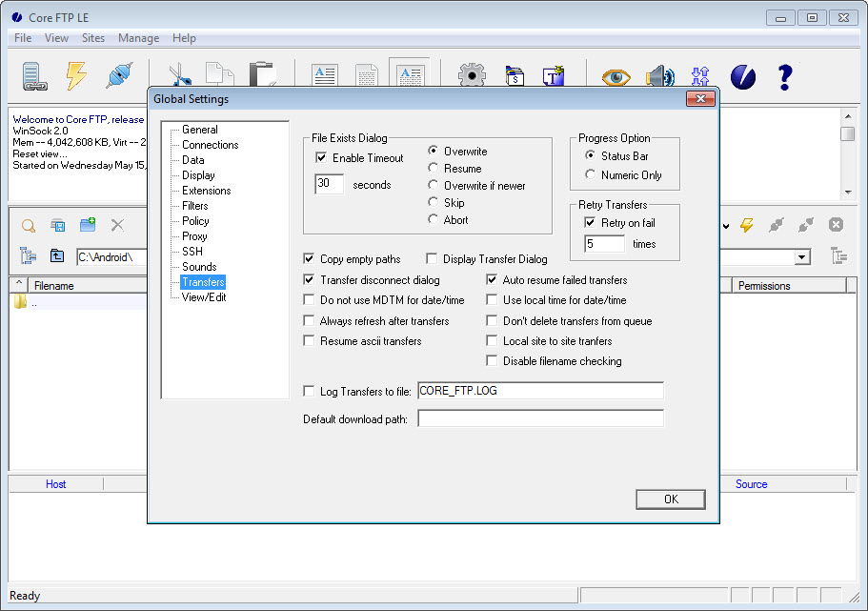868x611 pixels.
Task: Enable Log Transfers to file checkbox
Action: coord(309,391)
